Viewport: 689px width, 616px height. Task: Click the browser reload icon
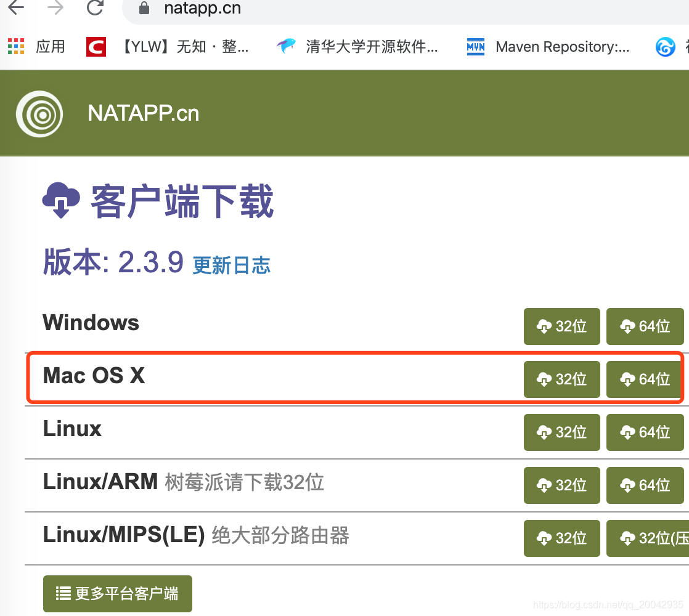(95, 9)
